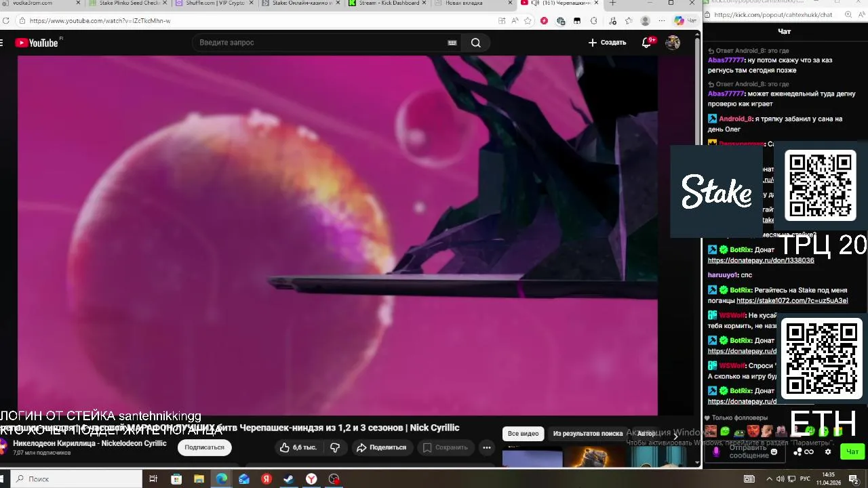Add page to favorites star icon

click(528, 21)
